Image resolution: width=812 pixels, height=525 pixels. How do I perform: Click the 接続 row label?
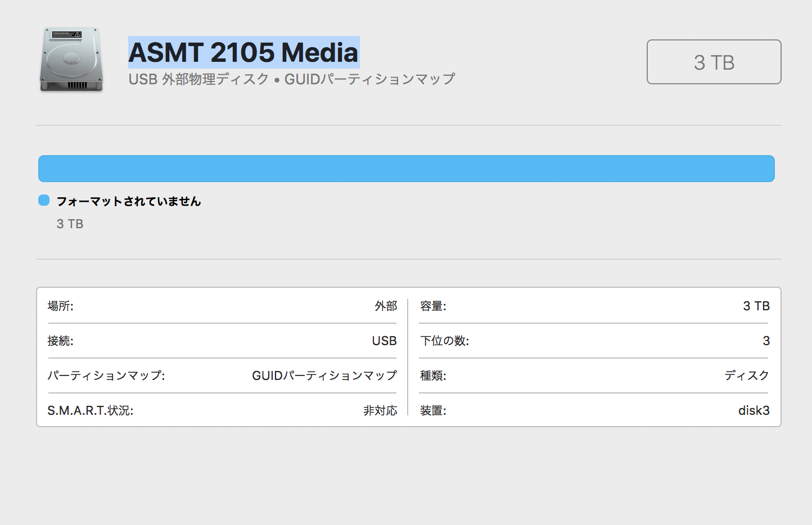pyautogui.click(x=61, y=341)
